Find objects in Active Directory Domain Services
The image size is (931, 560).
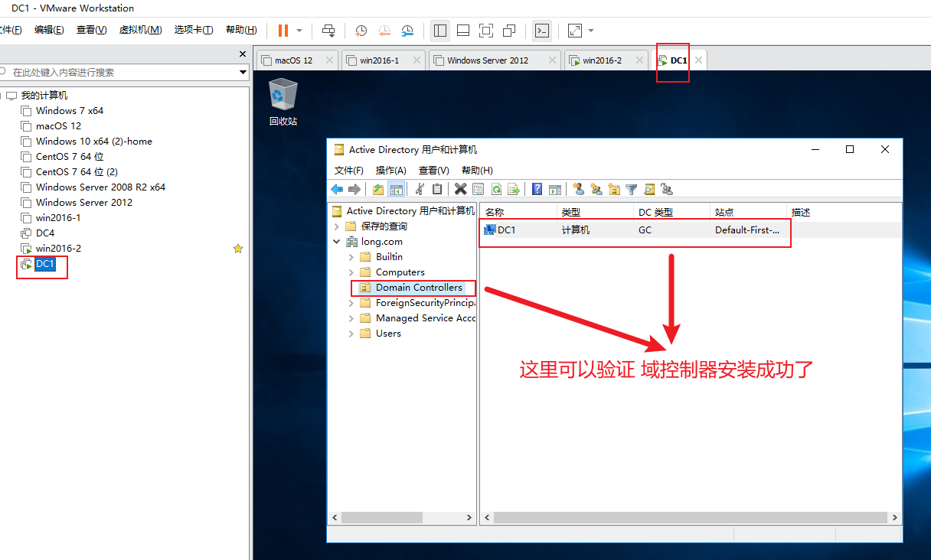point(649,189)
